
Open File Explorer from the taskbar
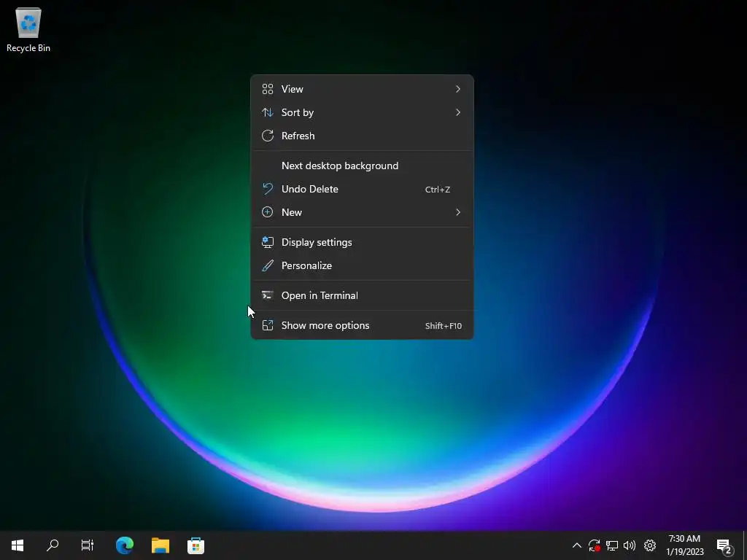click(160, 545)
